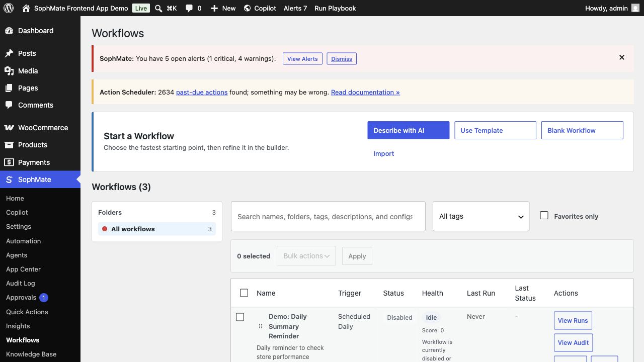Open the Copilot submenu item
Viewport: 644px width, 362px height.
coord(17,212)
